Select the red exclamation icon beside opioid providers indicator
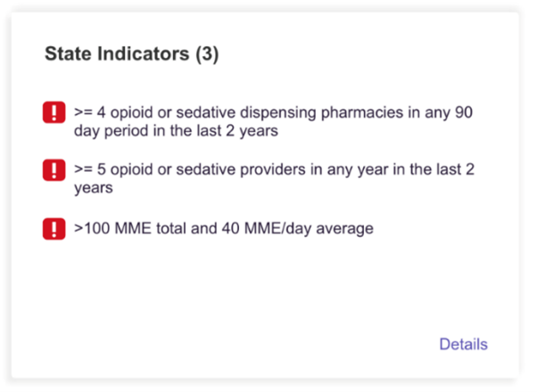Image resolution: width=537 pixels, height=392 pixels. [54, 169]
